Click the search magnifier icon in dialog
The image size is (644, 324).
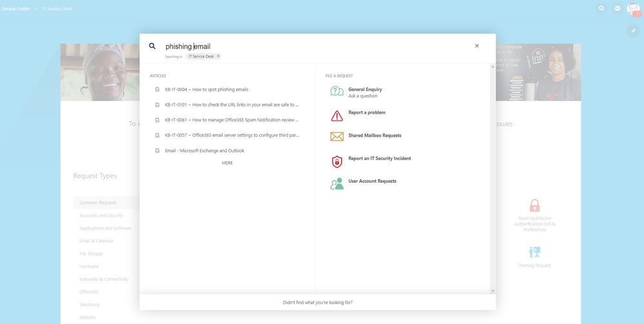(x=152, y=46)
